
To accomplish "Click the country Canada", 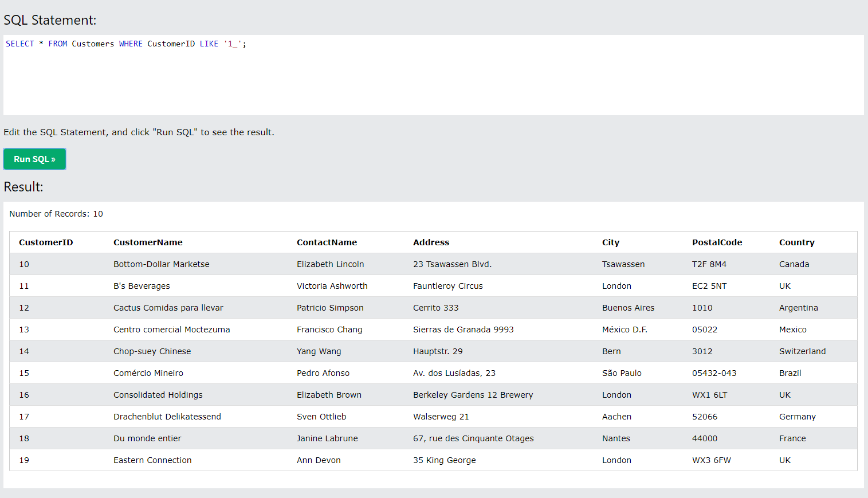I will [794, 264].
